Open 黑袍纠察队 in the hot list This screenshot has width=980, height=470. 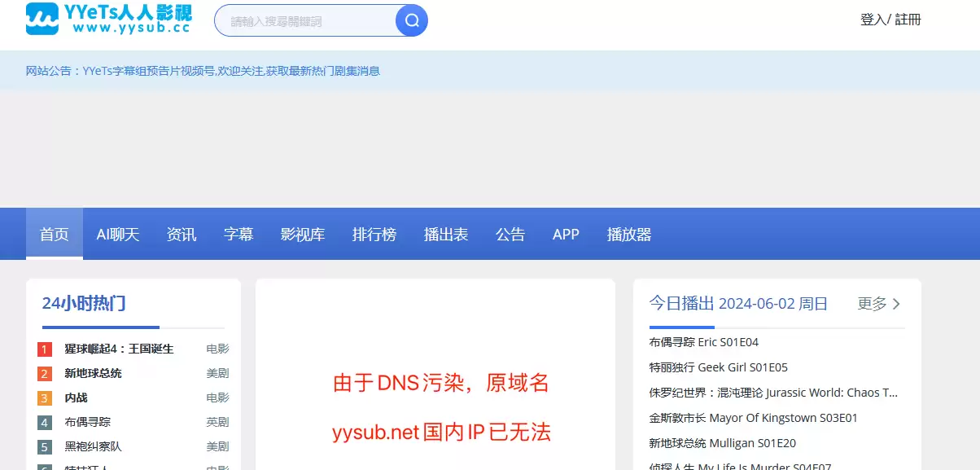(94, 446)
